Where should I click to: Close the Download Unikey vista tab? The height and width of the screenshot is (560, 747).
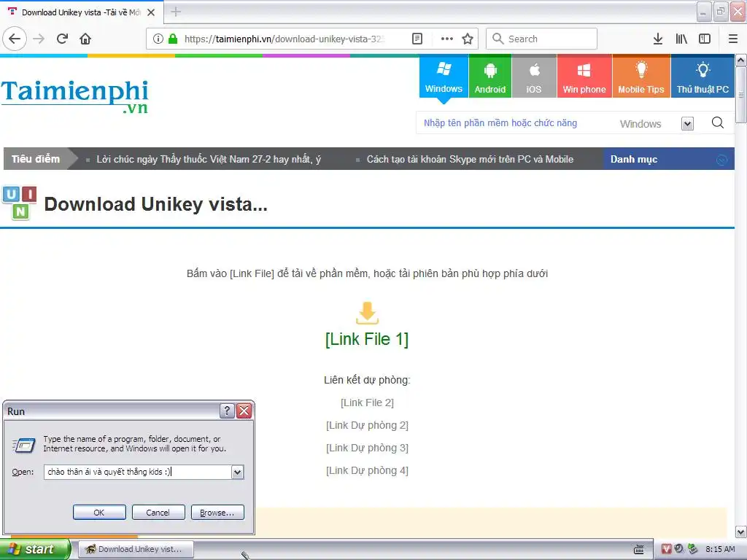[x=151, y=12]
